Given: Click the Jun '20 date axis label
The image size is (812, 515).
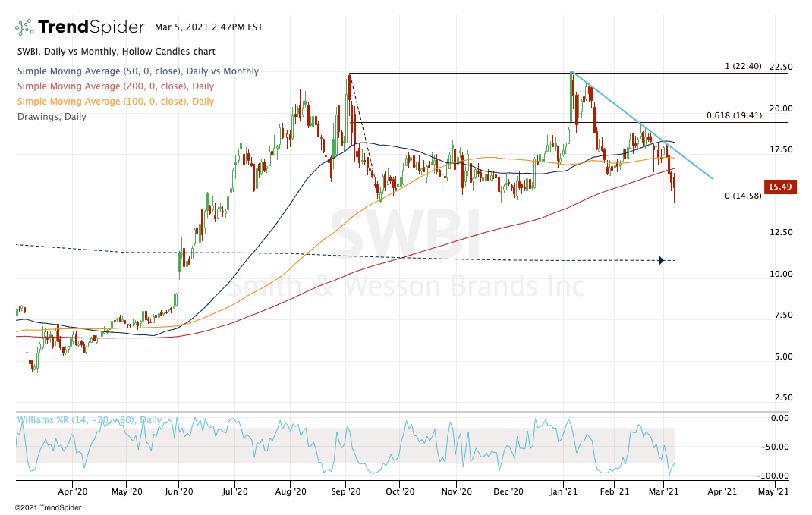Looking at the screenshot, I should [178, 491].
